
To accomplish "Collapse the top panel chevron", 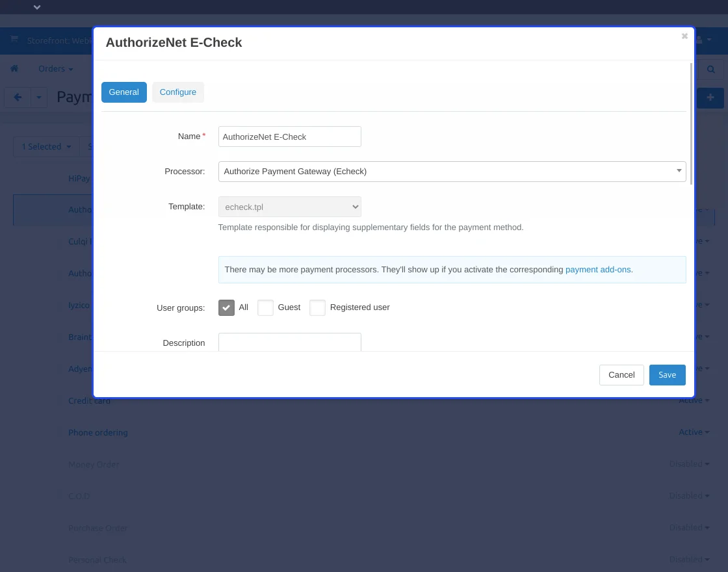I will [37, 7].
